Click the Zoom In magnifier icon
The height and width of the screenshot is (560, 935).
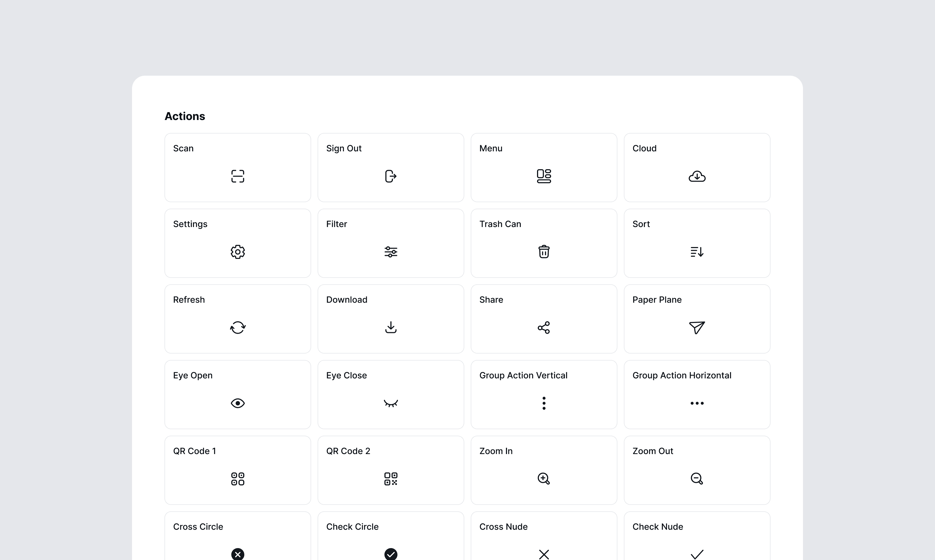click(544, 479)
